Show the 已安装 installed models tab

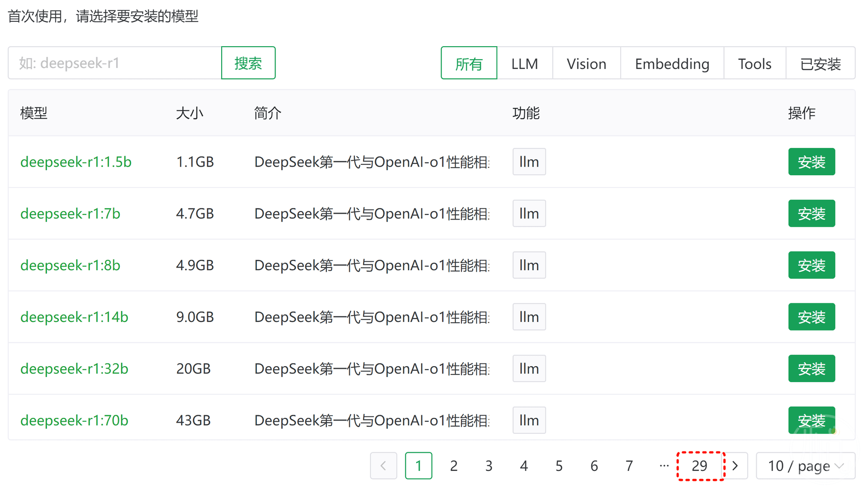(821, 63)
